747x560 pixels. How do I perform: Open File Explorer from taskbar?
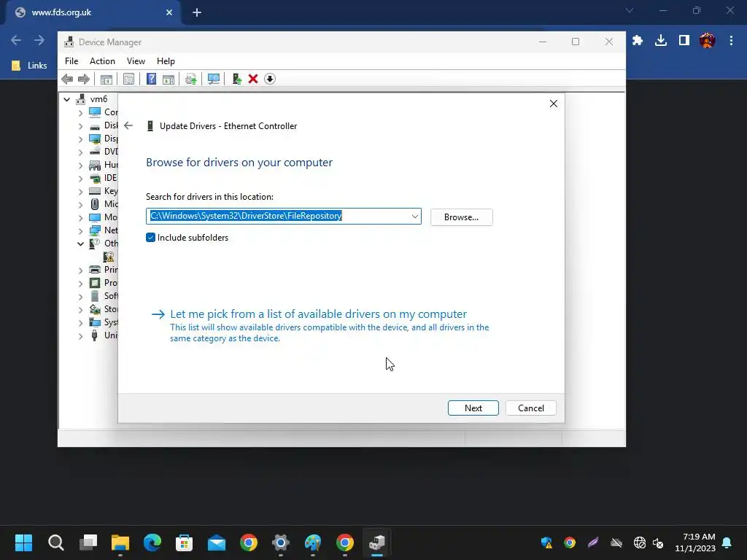[120, 542]
